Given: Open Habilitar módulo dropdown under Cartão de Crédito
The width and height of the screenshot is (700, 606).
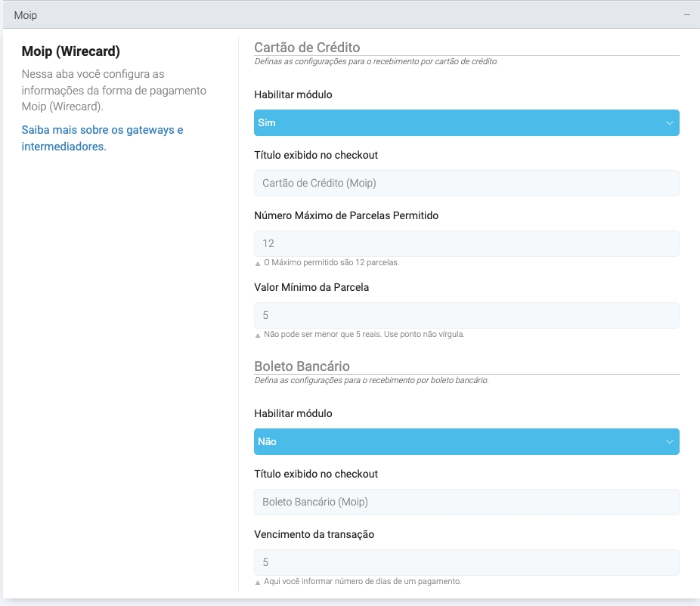Looking at the screenshot, I should coord(466,123).
